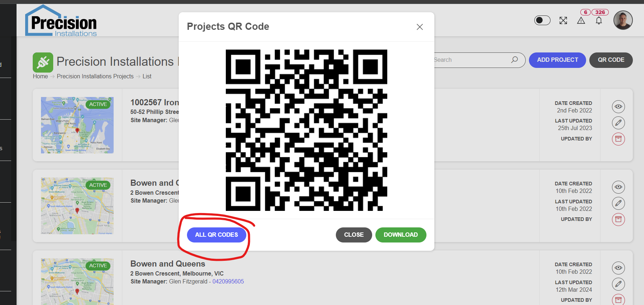Viewport: 644px width, 305px height.
Task: Click the Precision Installations logo
Action: point(61,21)
